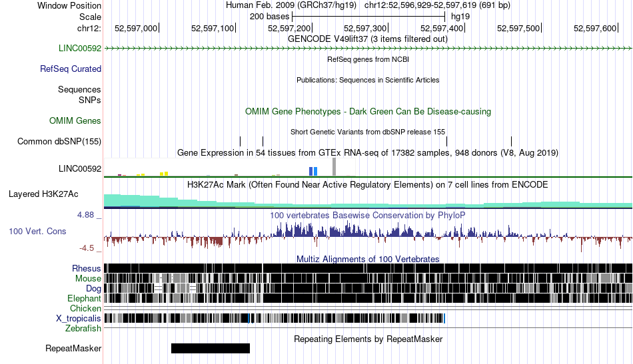Click the -4.5 PhyloP lower scale value
The height and width of the screenshot is (364, 633).
(x=87, y=248)
